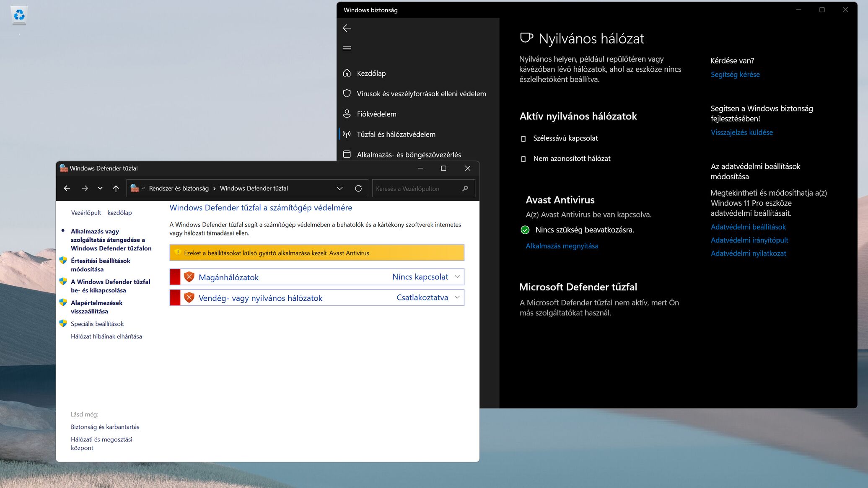This screenshot has width=868, height=488.
Task: Minimize the Windows biztonság window
Action: point(798,10)
